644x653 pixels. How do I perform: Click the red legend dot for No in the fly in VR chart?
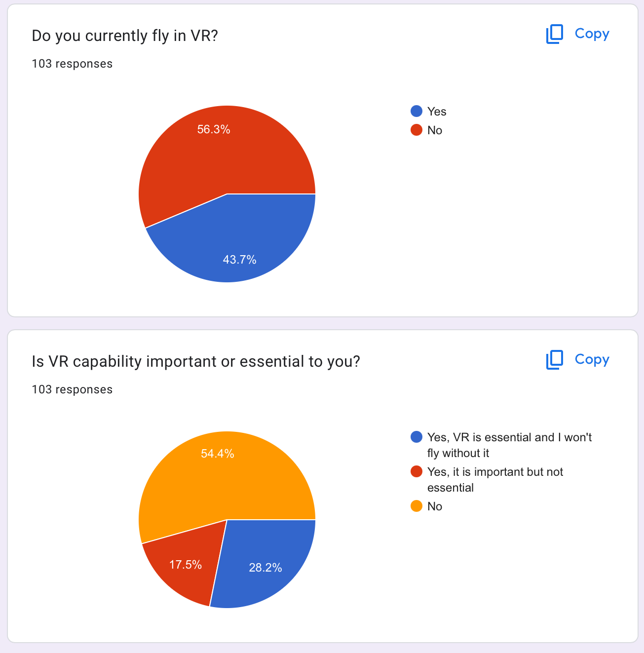417,130
